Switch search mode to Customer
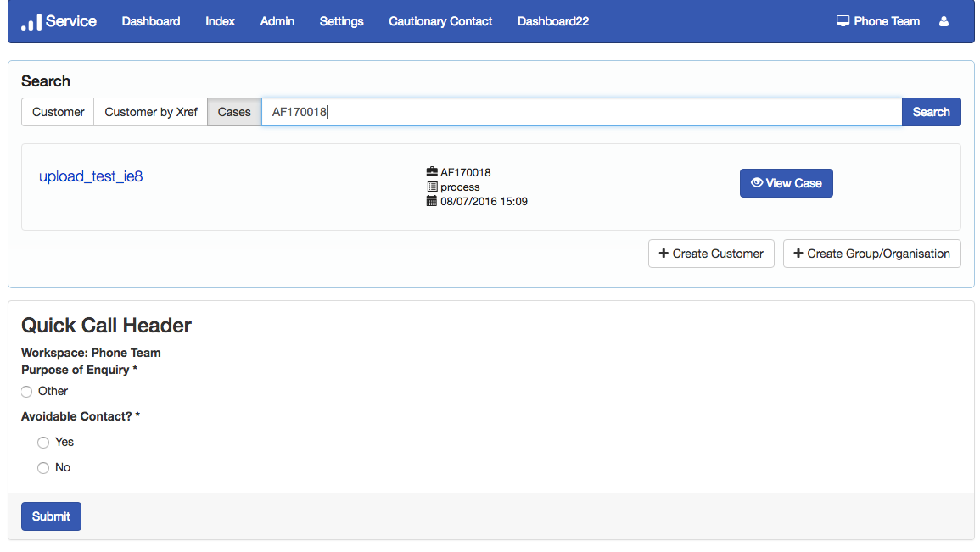Screen dimensions: 980x552 (59, 112)
